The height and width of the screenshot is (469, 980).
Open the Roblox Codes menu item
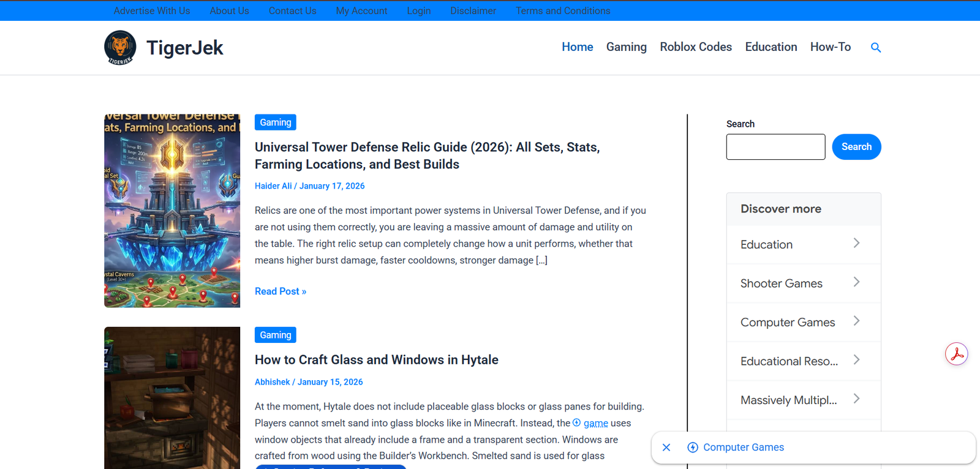pos(695,47)
